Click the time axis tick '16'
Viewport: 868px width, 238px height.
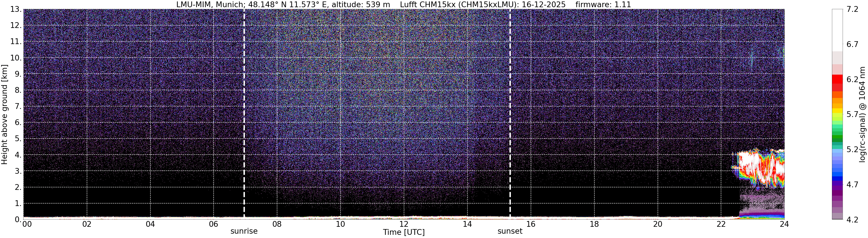pyautogui.click(x=531, y=224)
